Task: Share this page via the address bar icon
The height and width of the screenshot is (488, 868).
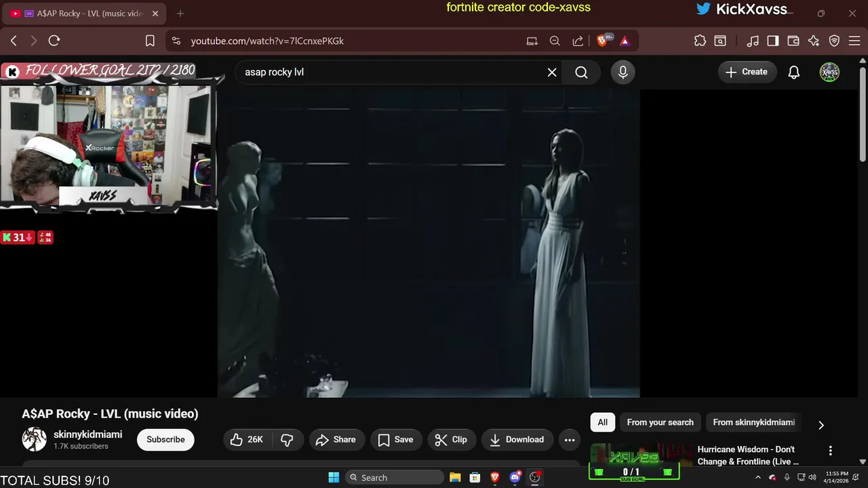Action: click(x=578, y=41)
